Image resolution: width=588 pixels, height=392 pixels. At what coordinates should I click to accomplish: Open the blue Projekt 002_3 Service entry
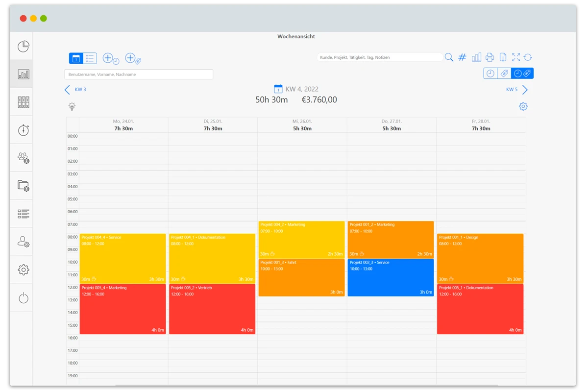click(391, 278)
